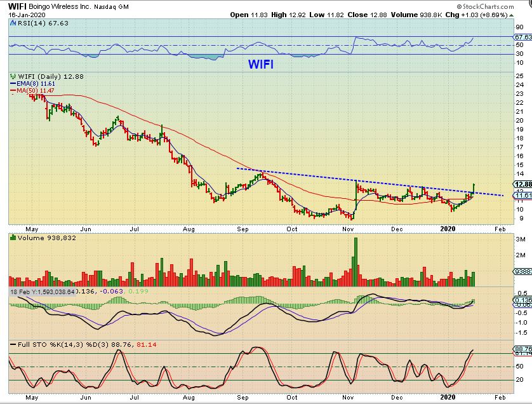Click the 88.76 stochastic tag on the right axis
Screen dimensions: 532x404
click(523, 349)
